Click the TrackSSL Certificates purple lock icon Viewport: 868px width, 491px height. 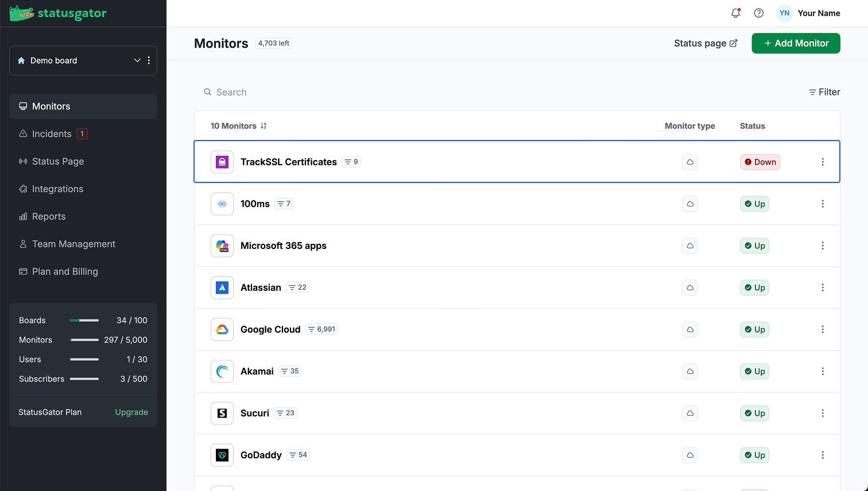point(222,162)
